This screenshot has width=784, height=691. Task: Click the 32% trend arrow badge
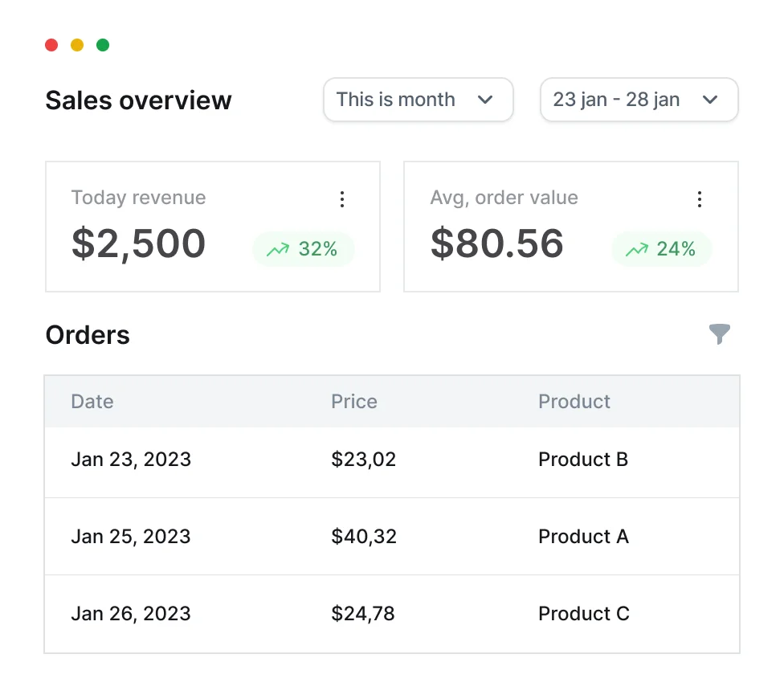304,249
